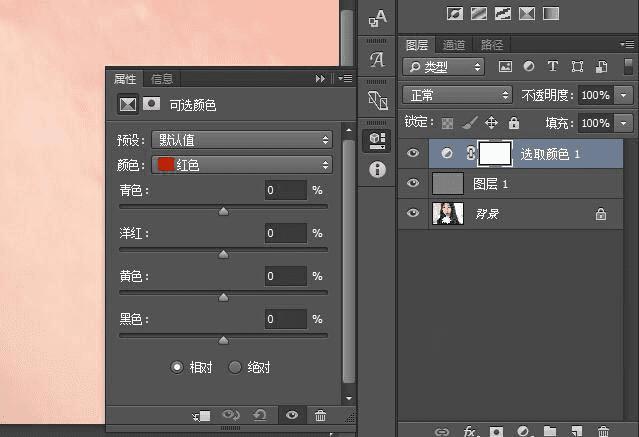Open the 颜色 红色 dropdown

(x=242, y=165)
